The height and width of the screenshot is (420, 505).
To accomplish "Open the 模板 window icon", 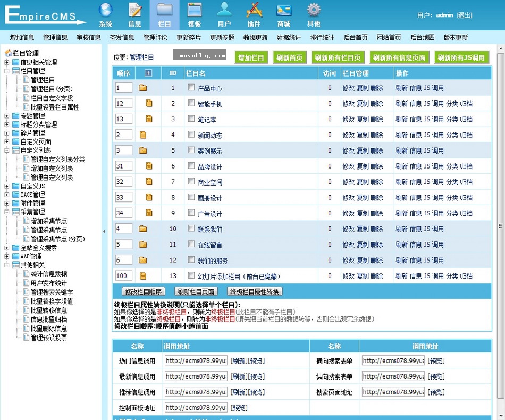I will coord(195,10).
